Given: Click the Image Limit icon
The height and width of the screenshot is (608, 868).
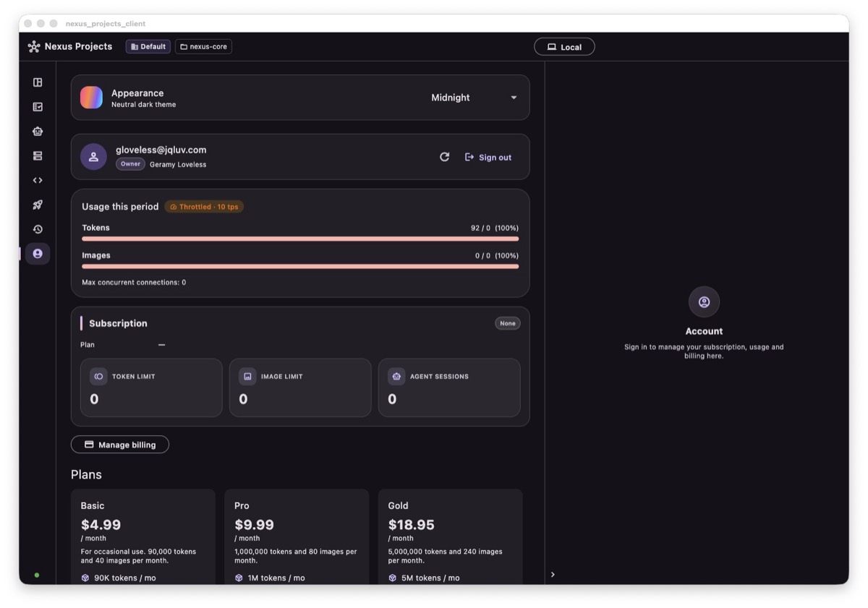Looking at the screenshot, I should [x=247, y=377].
